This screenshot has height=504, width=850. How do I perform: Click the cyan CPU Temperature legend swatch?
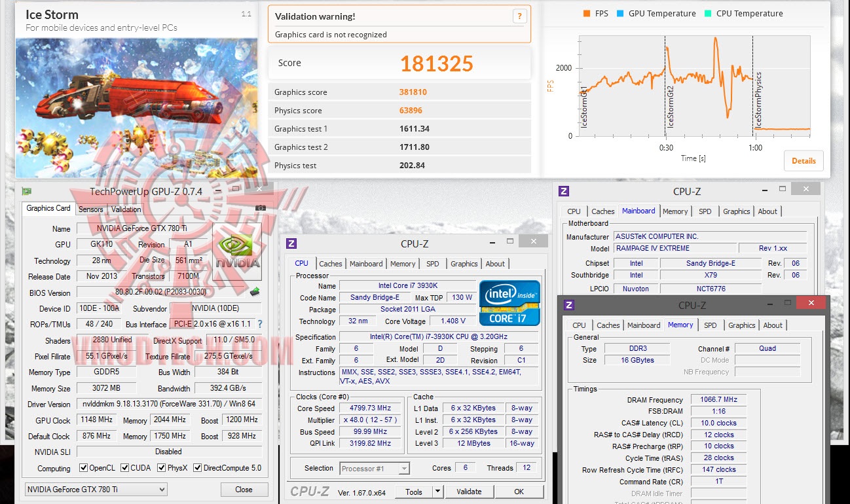click(x=707, y=13)
